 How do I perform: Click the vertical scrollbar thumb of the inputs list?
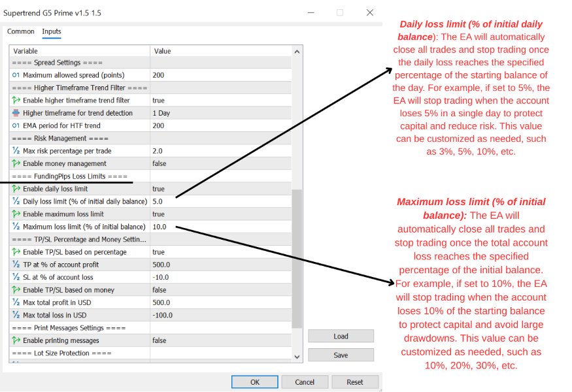[297, 259]
